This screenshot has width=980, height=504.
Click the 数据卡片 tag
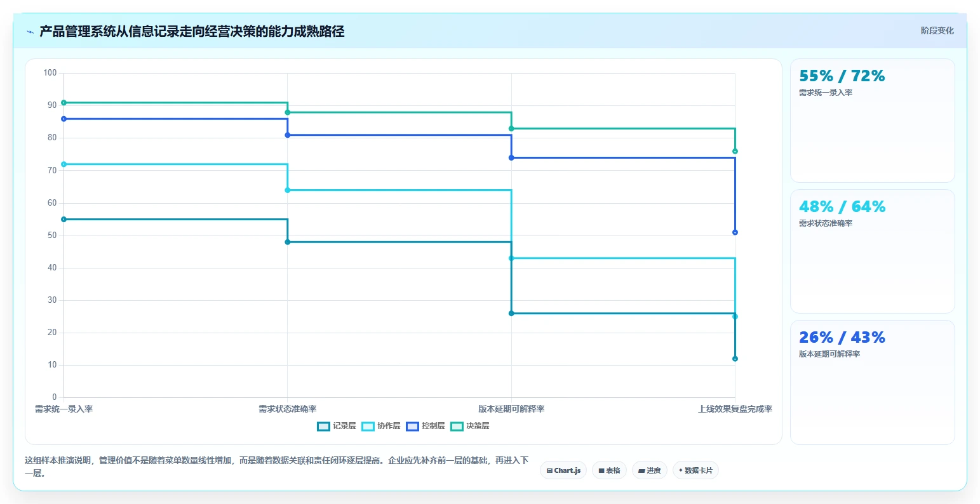695,470
